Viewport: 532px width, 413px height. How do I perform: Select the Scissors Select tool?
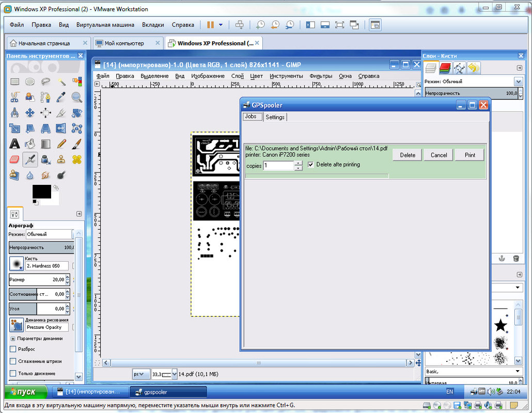pos(14,98)
